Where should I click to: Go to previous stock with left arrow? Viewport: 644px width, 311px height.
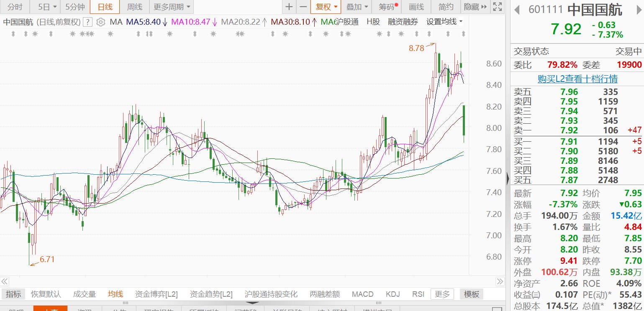(x=518, y=10)
